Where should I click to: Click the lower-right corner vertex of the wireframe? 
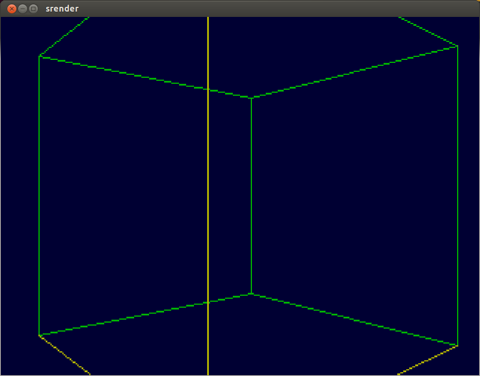point(457,346)
